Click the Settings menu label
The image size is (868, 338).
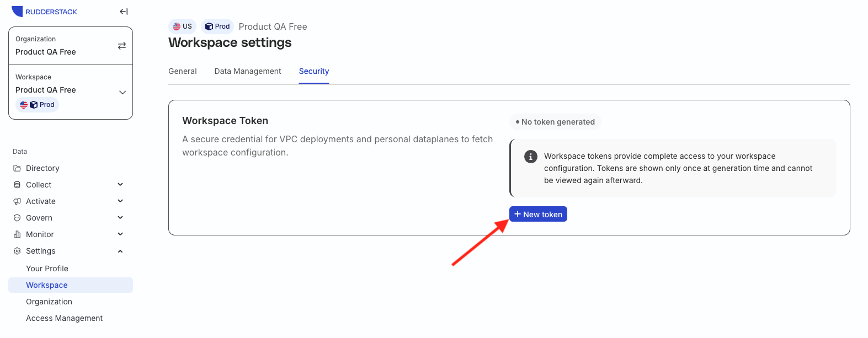tap(41, 251)
